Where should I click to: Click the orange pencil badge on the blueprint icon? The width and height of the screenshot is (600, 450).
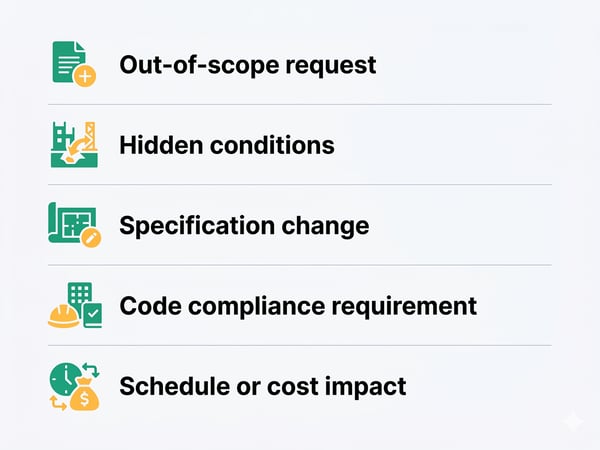point(92,239)
